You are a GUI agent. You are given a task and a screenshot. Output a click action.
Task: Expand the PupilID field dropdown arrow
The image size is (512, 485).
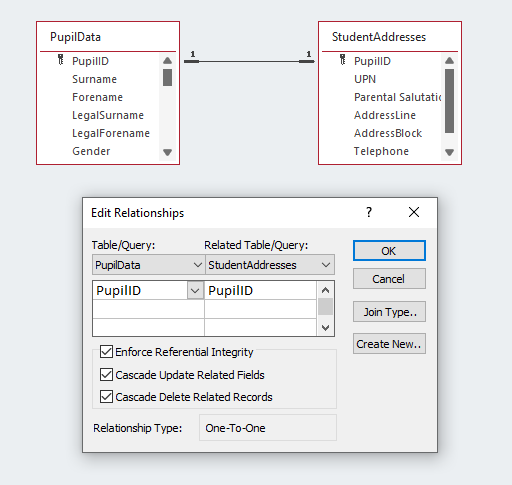click(195, 291)
